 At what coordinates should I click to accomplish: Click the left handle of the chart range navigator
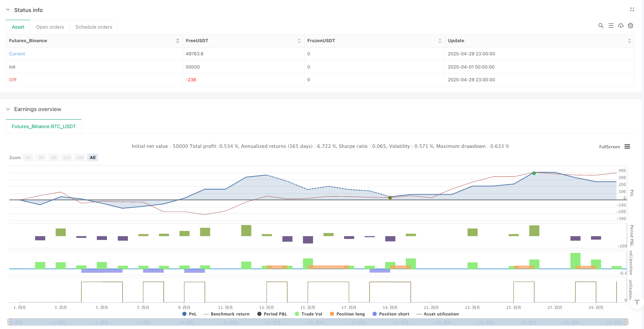tap(9, 322)
